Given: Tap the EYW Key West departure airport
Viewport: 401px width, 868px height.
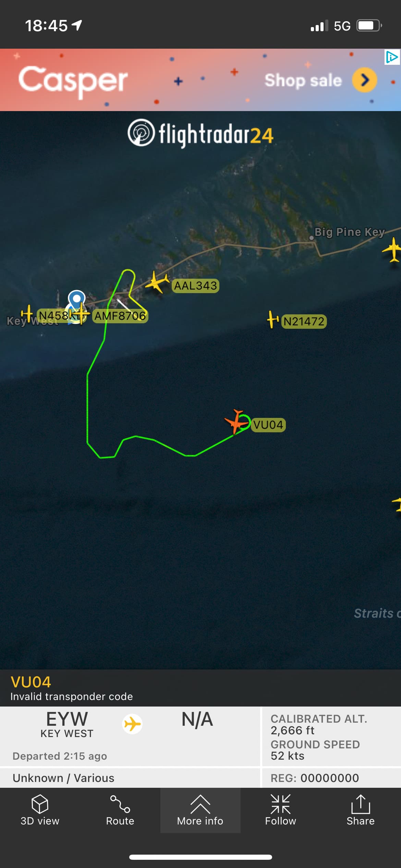Looking at the screenshot, I should [67, 724].
